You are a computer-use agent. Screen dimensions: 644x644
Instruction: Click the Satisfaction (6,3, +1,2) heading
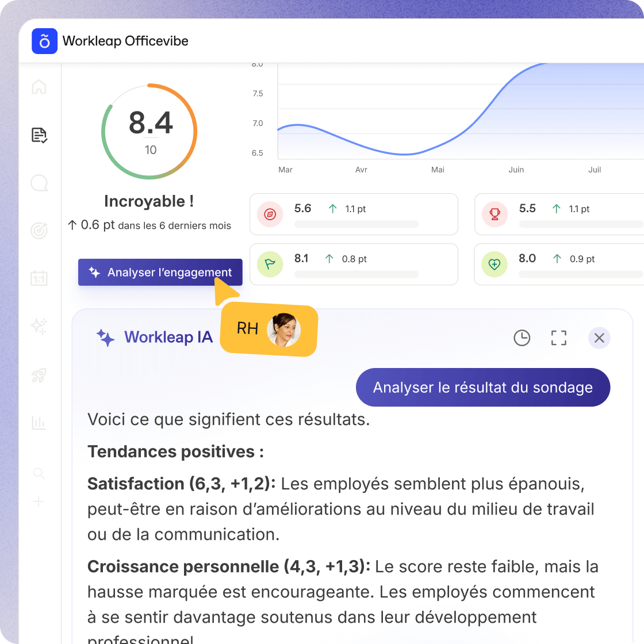coord(182,484)
